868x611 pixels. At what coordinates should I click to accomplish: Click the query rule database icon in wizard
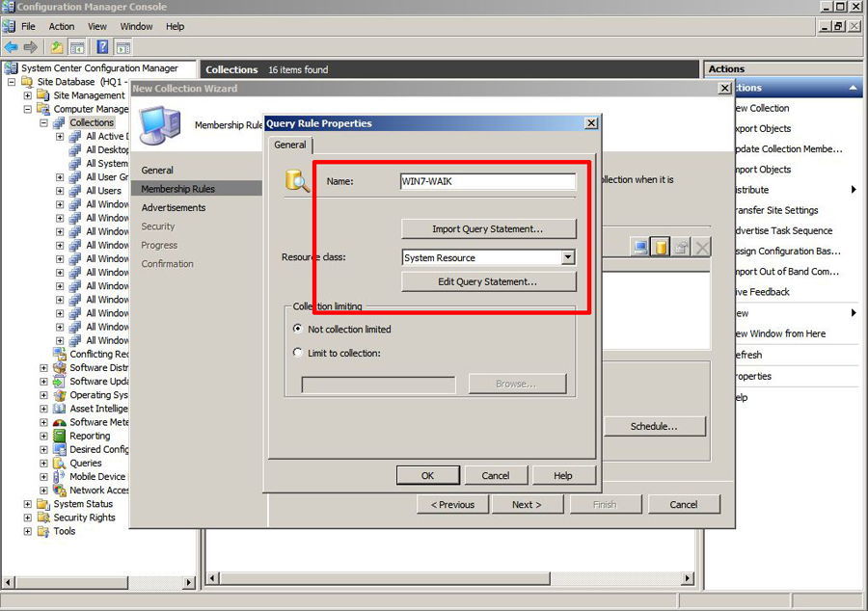tap(661, 247)
